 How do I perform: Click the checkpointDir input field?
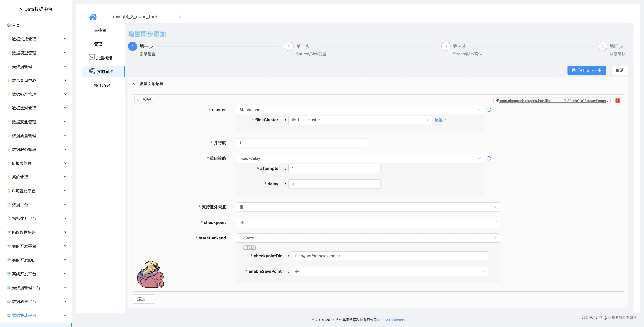pyautogui.click(x=389, y=256)
